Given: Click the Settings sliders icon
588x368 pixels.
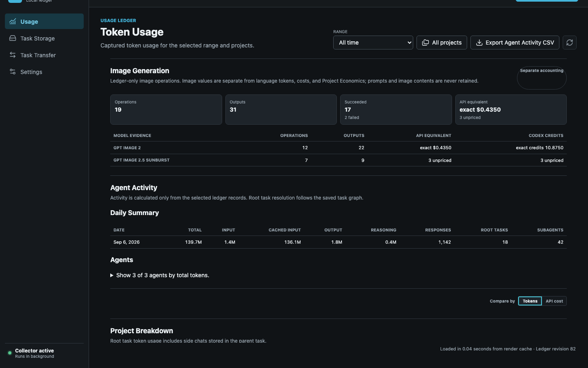Looking at the screenshot, I should [x=13, y=72].
